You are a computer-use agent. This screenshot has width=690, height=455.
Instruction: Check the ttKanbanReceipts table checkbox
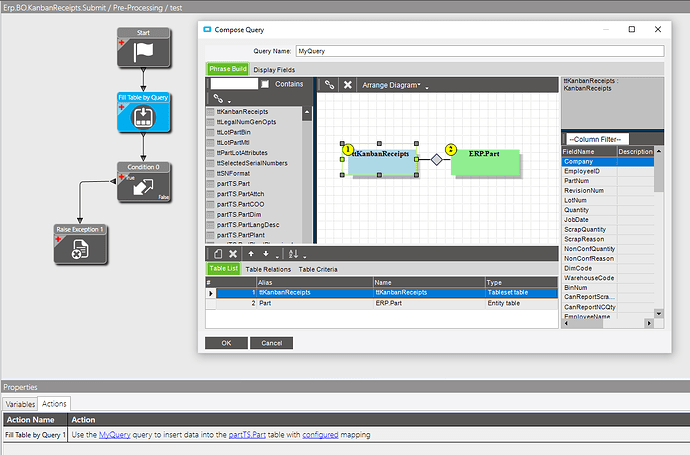coord(210,112)
